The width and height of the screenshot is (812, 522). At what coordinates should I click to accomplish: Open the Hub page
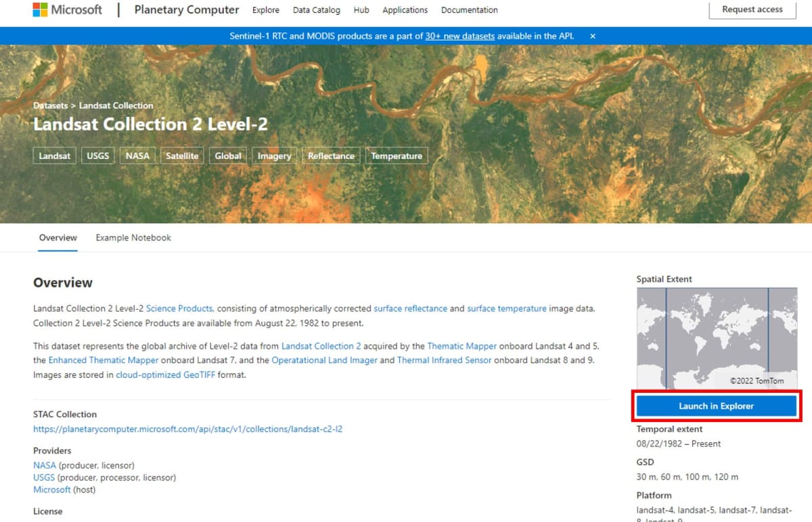(x=361, y=10)
